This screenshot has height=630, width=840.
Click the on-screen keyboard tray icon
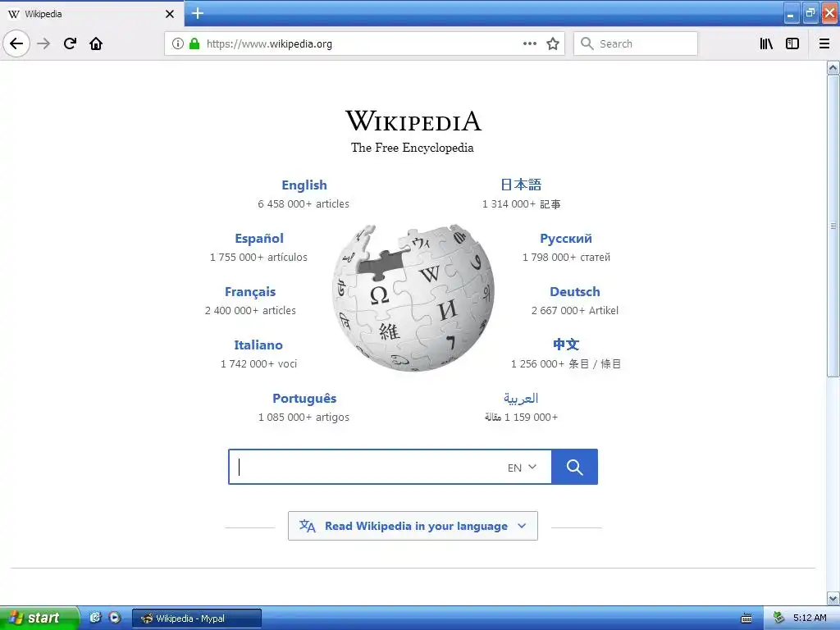[746, 619]
